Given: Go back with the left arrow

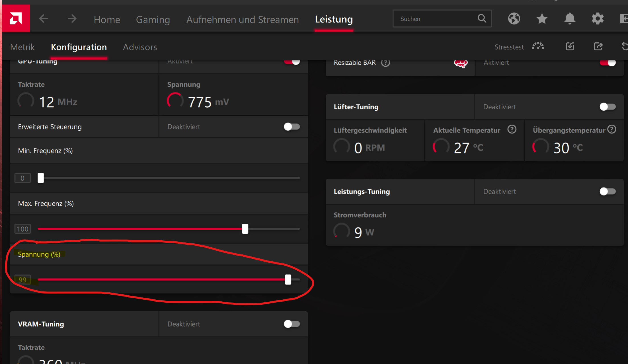Looking at the screenshot, I should click(x=43, y=19).
